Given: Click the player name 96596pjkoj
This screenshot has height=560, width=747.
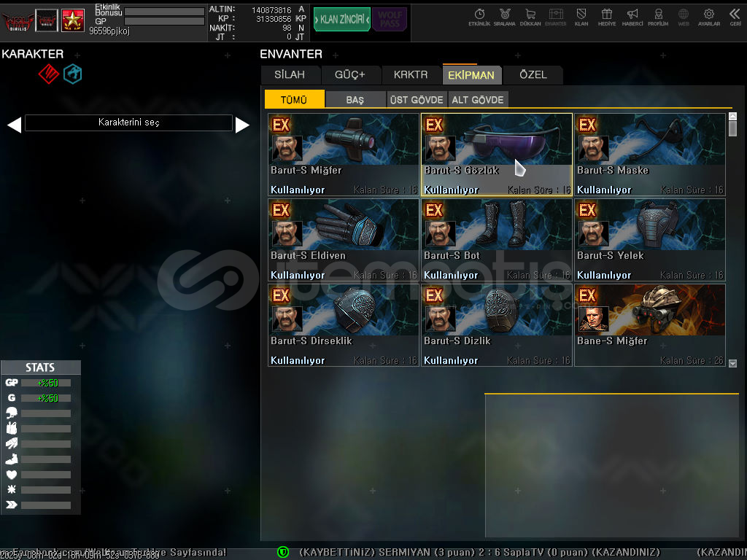Looking at the screenshot, I should (109, 31).
